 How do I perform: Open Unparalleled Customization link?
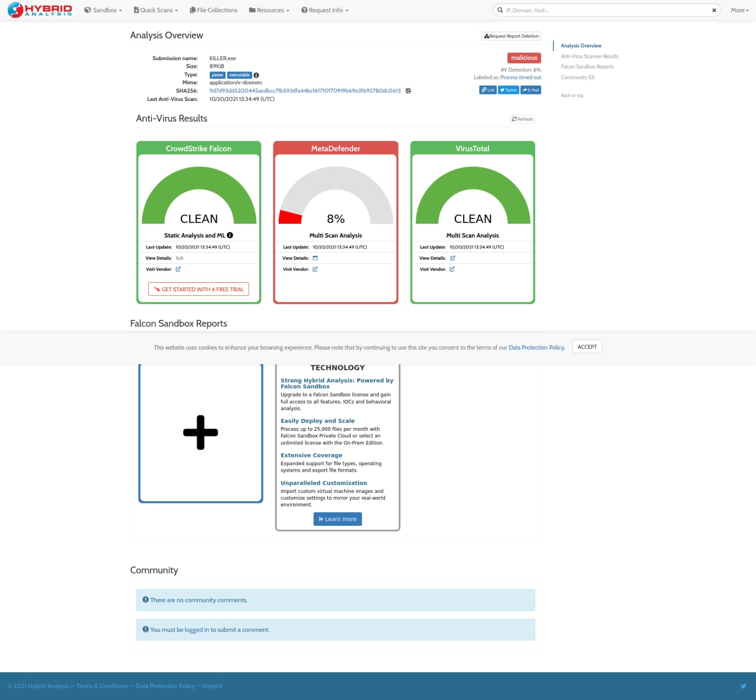coord(324,483)
